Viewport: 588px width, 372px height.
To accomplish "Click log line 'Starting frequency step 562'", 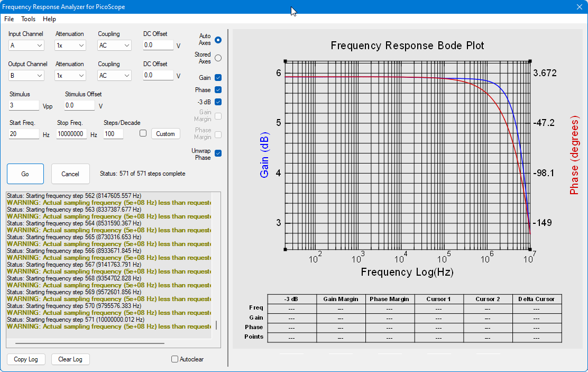I will (x=74, y=196).
